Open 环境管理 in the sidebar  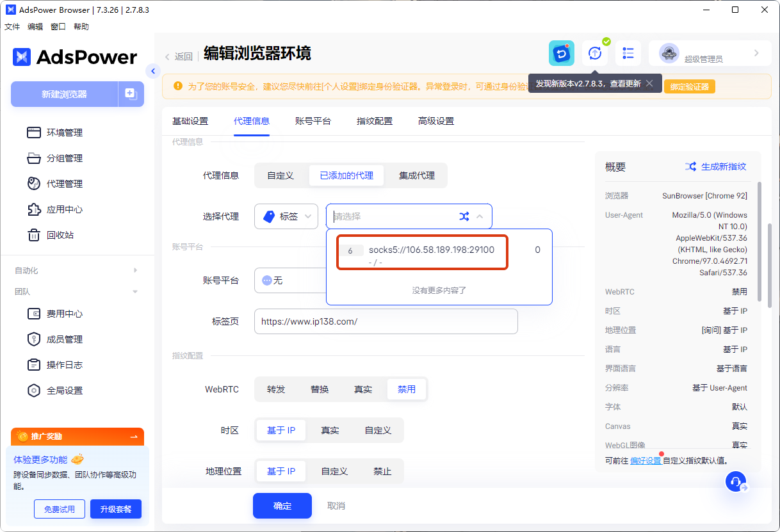pyautogui.click(x=64, y=133)
